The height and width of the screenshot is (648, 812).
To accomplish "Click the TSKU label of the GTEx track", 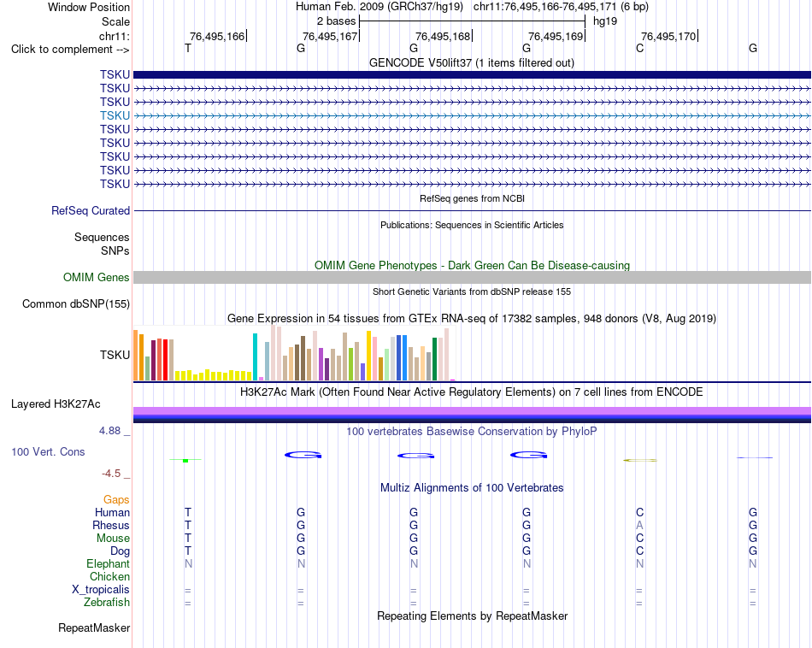I will tap(115, 355).
